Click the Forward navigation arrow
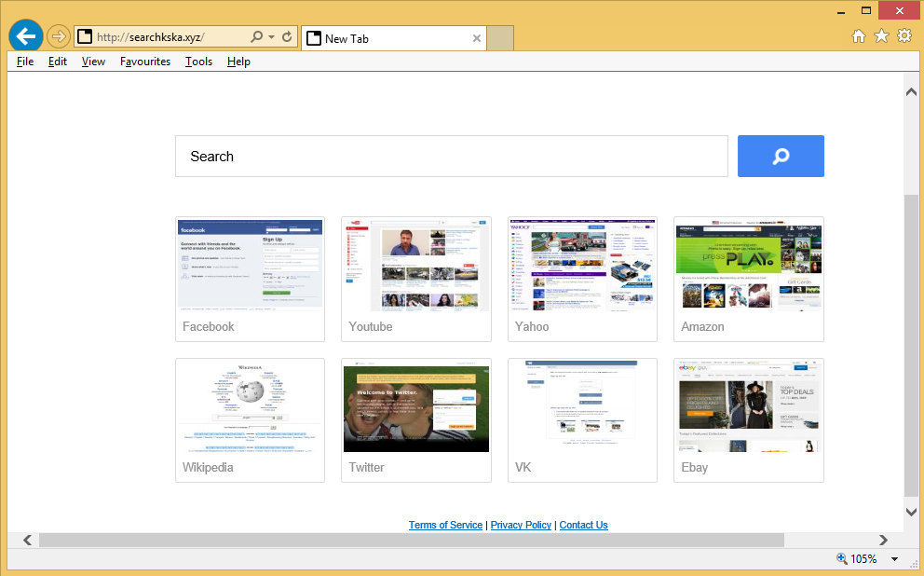The image size is (924, 576). point(59,37)
